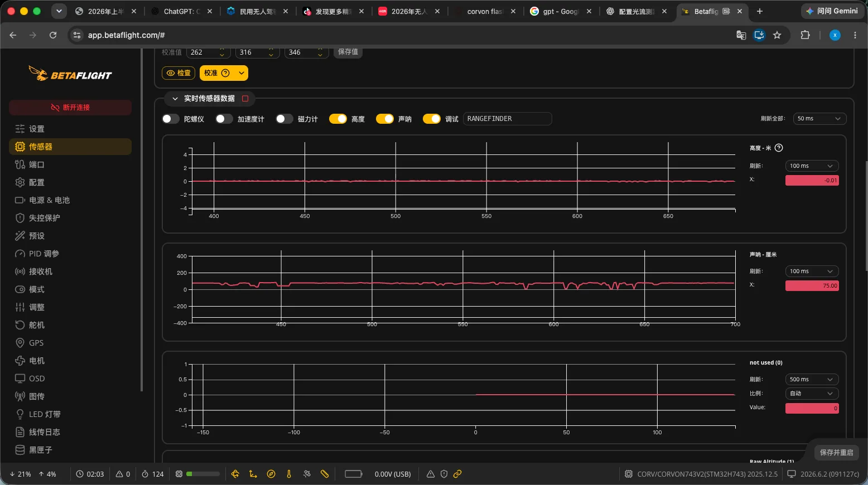The image size is (868, 485).
Task: Open 设置 (Setup) in the sidebar
Action: (70, 129)
